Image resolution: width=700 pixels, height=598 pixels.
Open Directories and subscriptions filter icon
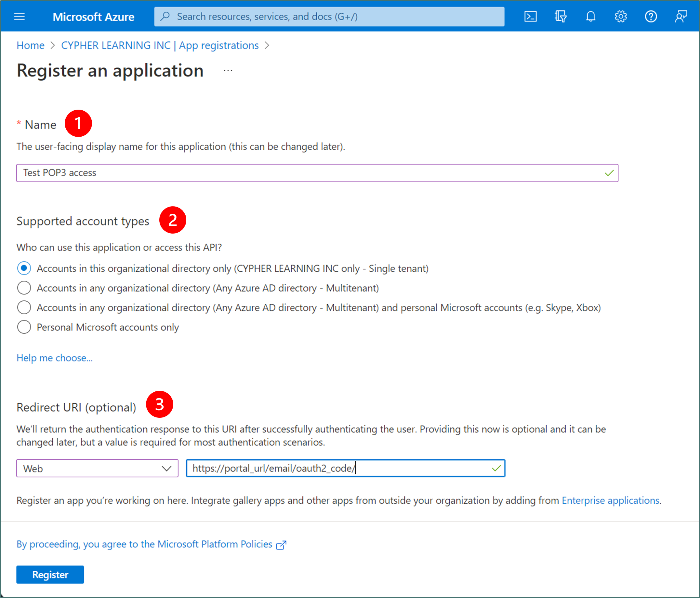(x=560, y=16)
